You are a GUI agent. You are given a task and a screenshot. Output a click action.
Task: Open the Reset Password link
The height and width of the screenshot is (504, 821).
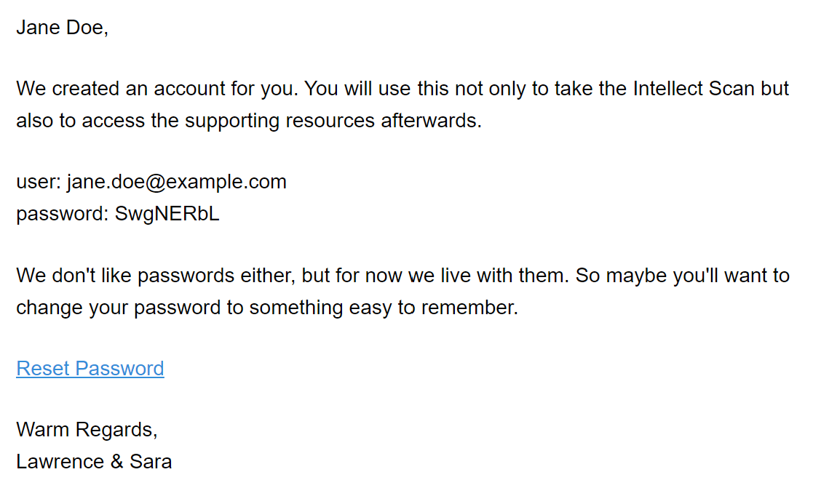[90, 369]
